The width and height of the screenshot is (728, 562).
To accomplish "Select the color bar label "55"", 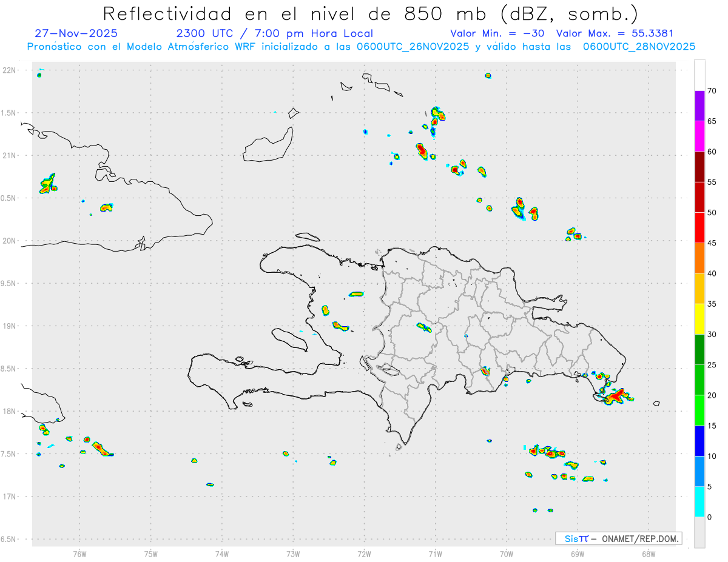I will click(x=712, y=182).
